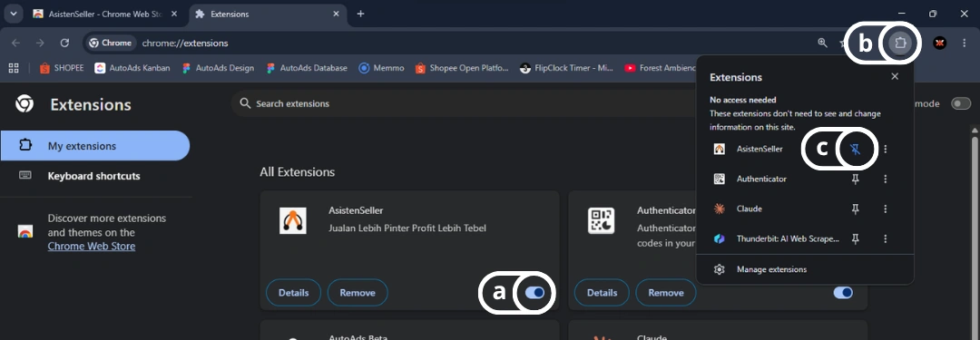980x340 pixels.
Task: Pin the Authenticator extension
Action: [856, 179]
